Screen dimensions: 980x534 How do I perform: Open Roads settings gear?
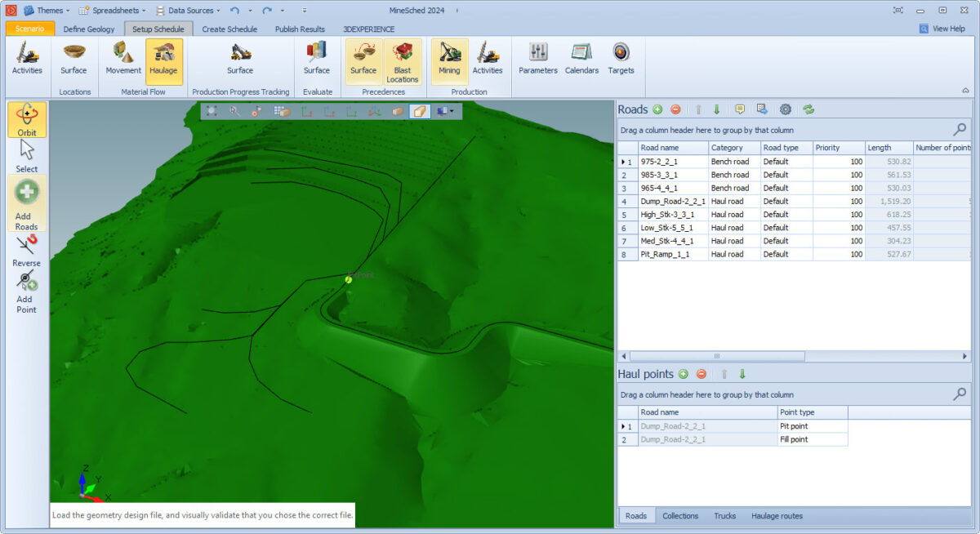pos(786,109)
